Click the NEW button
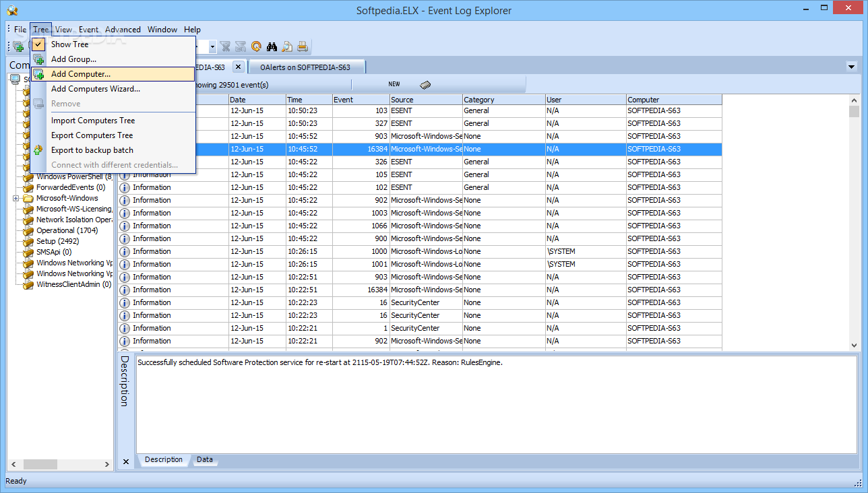 (394, 84)
